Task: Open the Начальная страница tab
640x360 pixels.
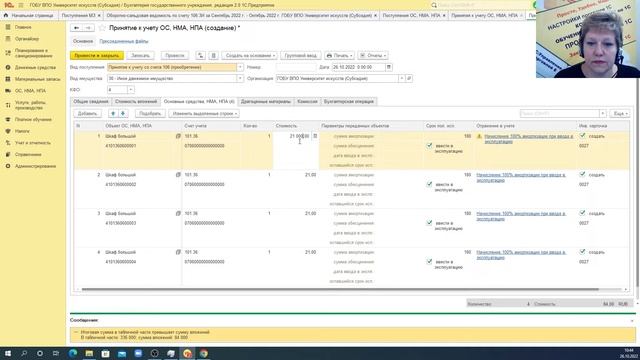Action: pos(29,16)
